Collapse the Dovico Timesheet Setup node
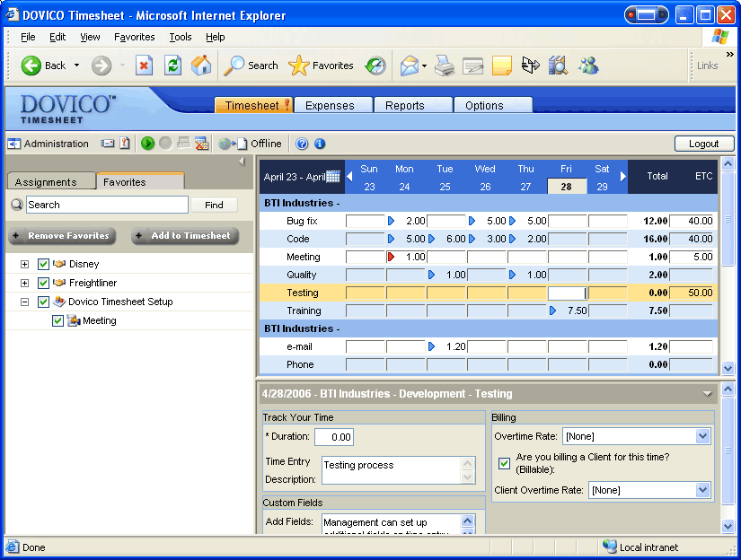 pyautogui.click(x=24, y=302)
